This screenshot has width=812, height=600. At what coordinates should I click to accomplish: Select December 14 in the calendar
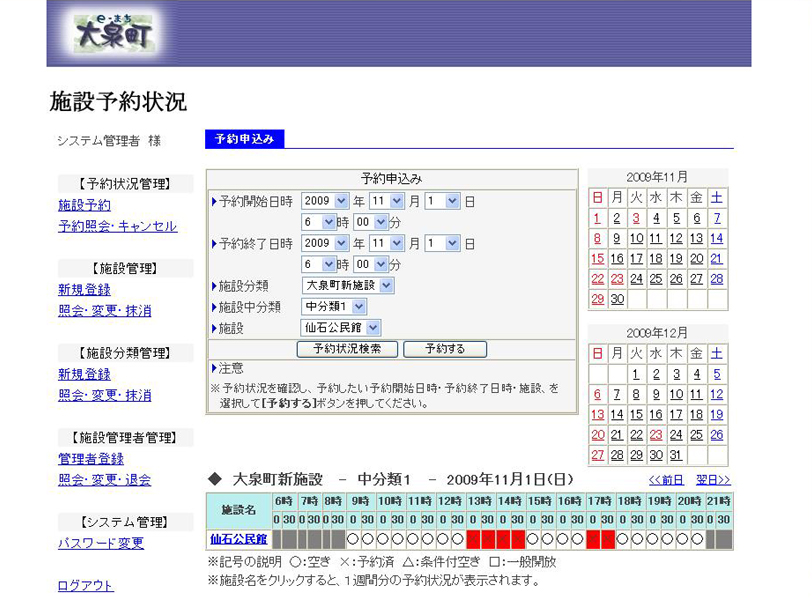(x=617, y=414)
